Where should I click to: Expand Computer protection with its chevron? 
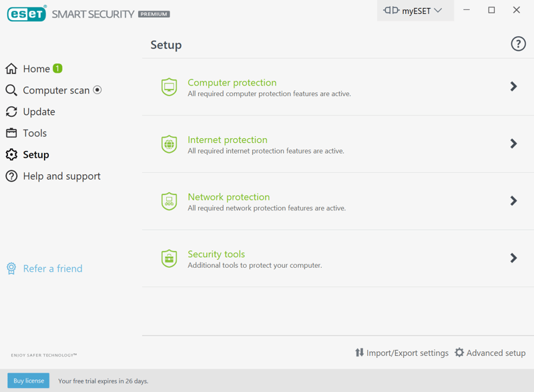click(x=513, y=87)
